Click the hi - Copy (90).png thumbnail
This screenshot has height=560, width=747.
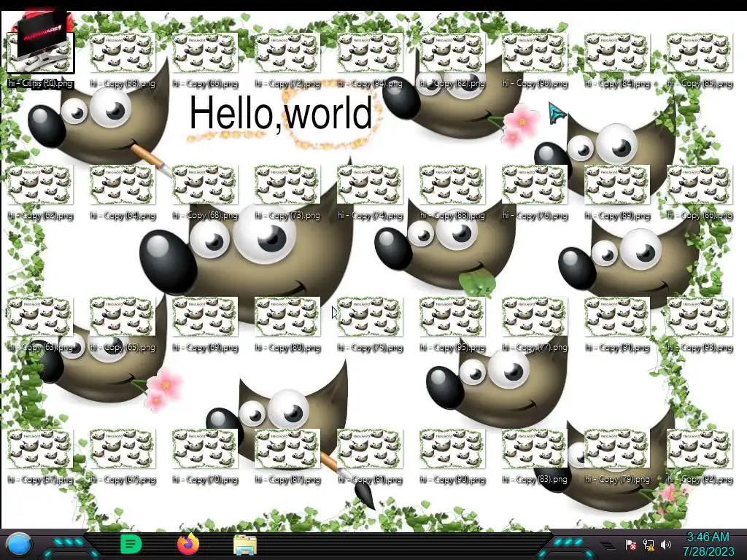pyautogui.click(x=452, y=449)
